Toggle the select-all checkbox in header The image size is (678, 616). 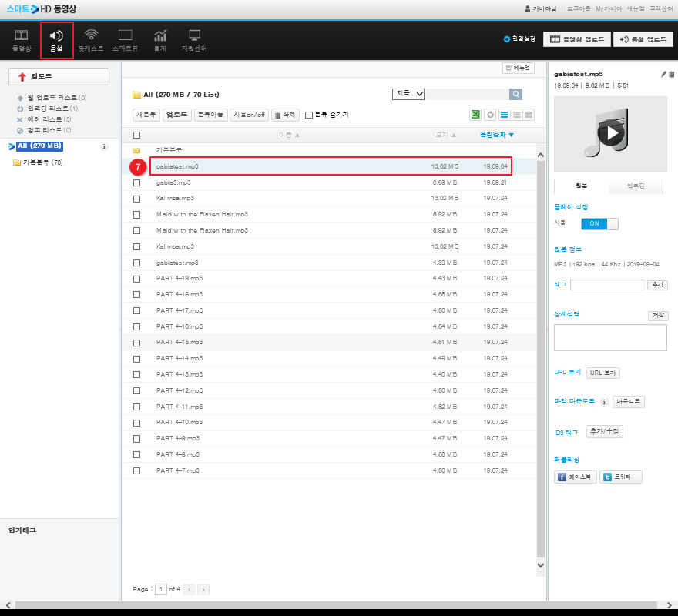[x=136, y=136]
